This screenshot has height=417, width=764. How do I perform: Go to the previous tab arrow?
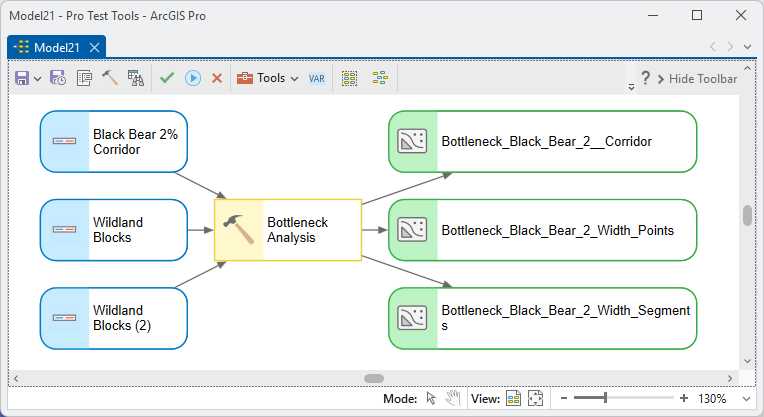713,47
